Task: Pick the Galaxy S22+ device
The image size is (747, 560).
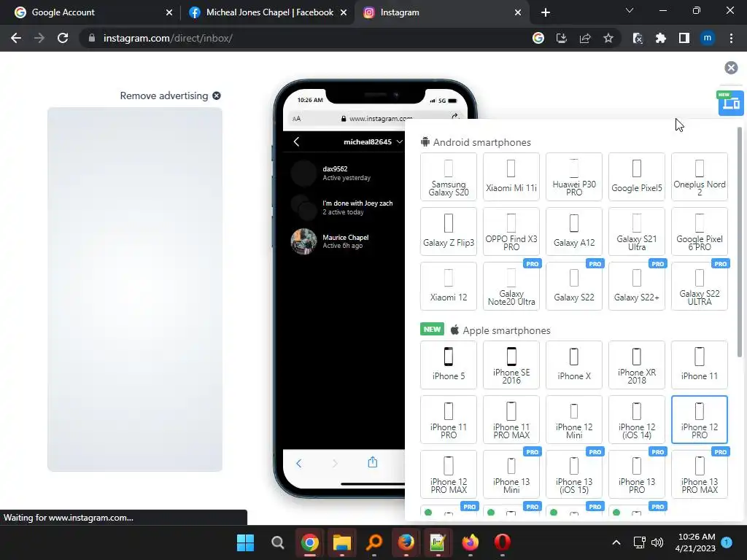Action: tap(636, 286)
